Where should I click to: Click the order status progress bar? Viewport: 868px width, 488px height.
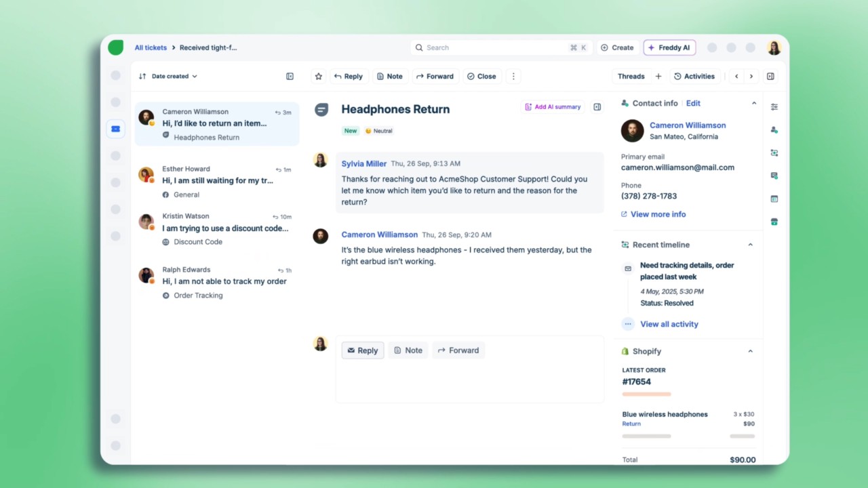pyautogui.click(x=646, y=394)
